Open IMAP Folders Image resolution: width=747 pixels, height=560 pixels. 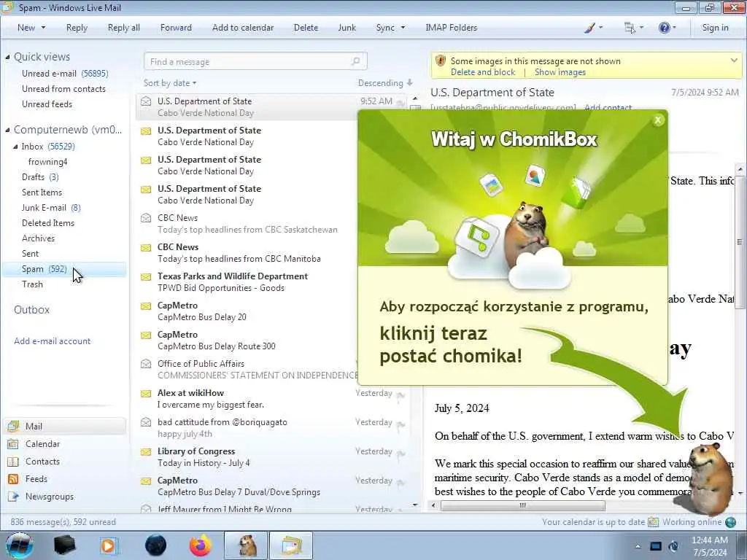[451, 28]
